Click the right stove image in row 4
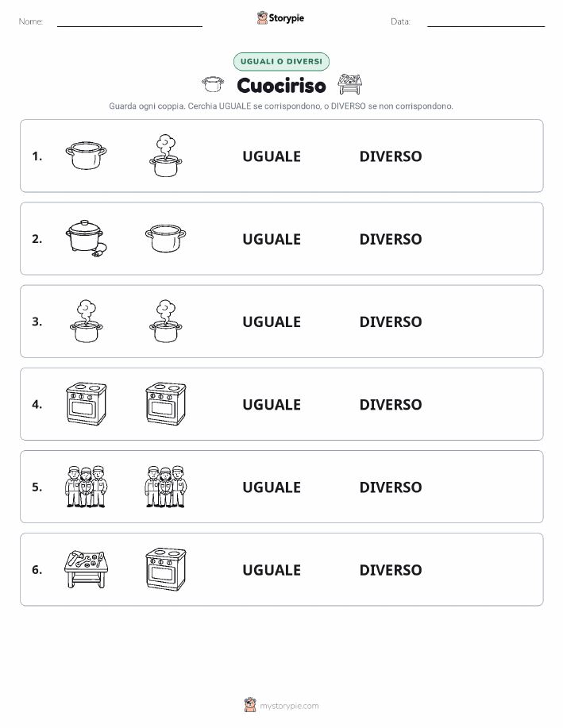 coord(166,404)
